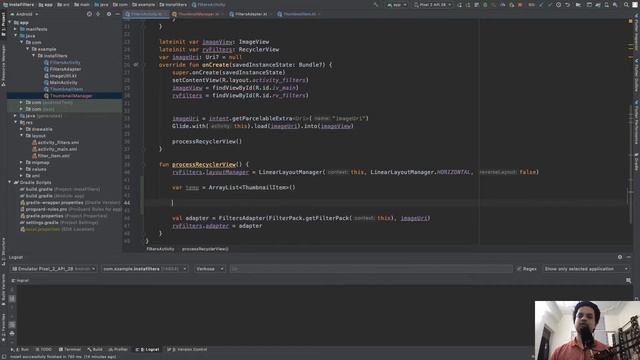Screen dimensions: 640x360
Task: Open the Run tool window tab
Action: (x=20, y=350)
